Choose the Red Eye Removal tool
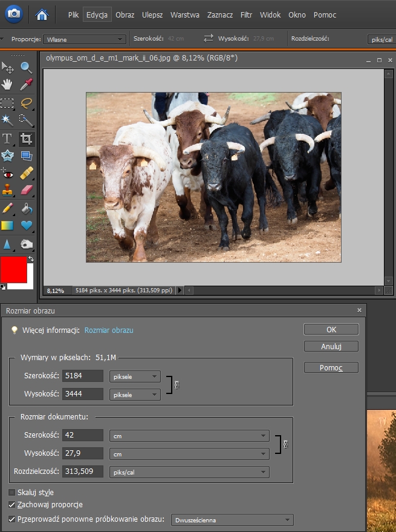 pyautogui.click(x=8, y=174)
